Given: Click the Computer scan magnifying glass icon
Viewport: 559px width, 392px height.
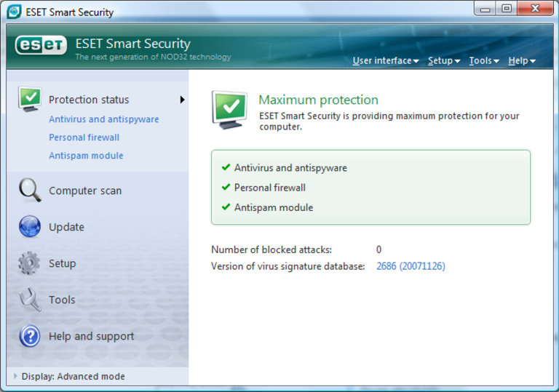Looking at the screenshot, I should [x=30, y=191].
